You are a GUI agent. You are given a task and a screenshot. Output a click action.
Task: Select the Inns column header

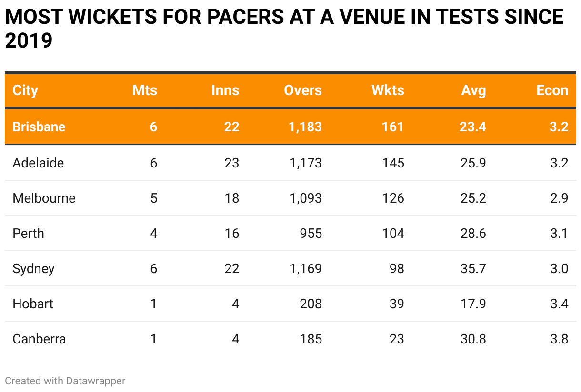(225, 90)
